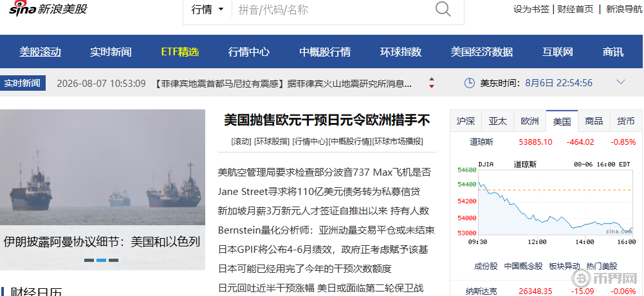Click the Dow percent change -0.85%
The image size is (644, 296).
(x=623, y=142)
